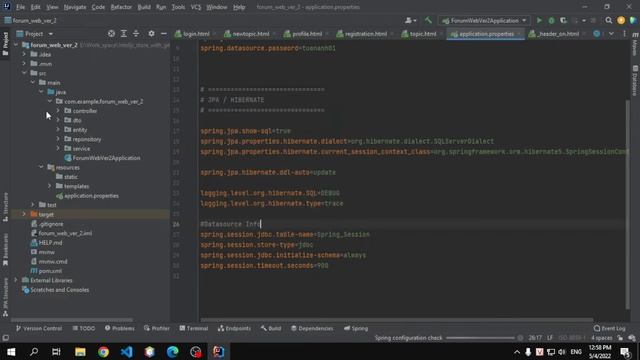The height and width of the screenshot is (360, 640).
Task: Open the Event Log
Action: pyautogui.click(x=610, y=328)
